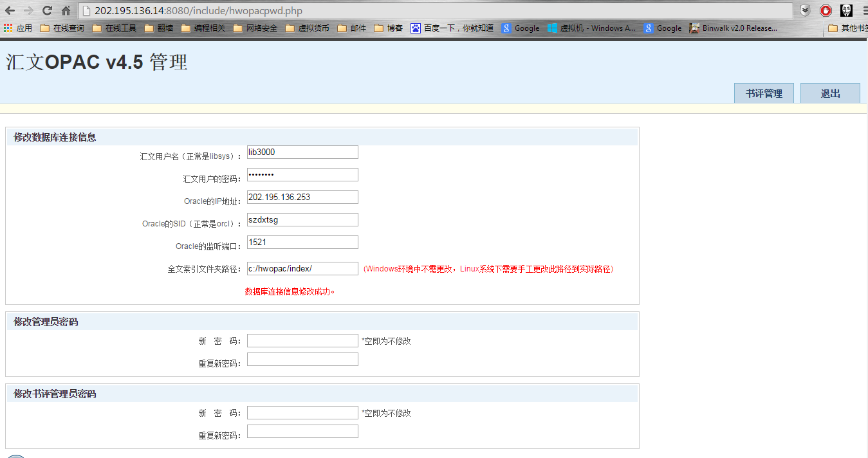Focus the 汇文用户的密码 password field
The width and height of the screenshot is (868, 458).
[302, 175]
